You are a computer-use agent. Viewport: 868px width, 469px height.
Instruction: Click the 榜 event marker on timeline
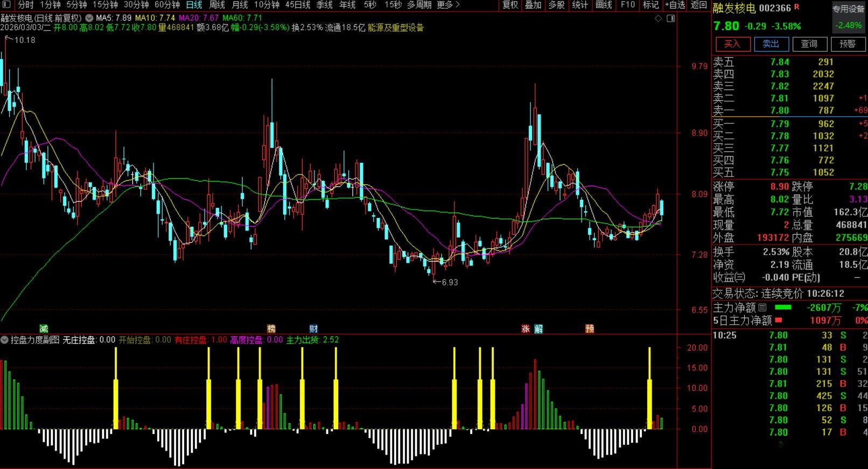271,328
